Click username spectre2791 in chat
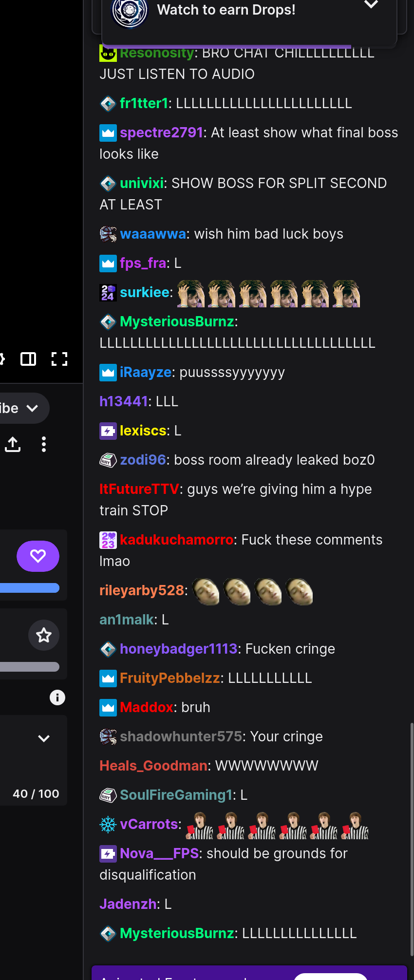 point(161,132)
